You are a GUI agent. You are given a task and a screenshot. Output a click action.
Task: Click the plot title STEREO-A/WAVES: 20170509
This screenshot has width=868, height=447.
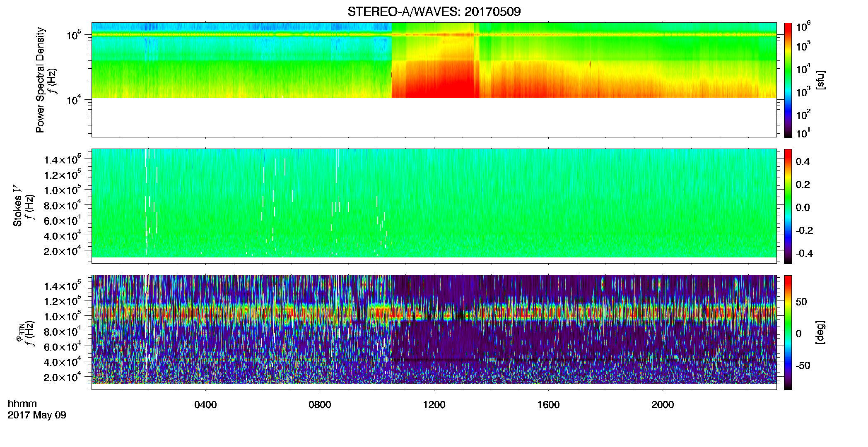point(434,12)
